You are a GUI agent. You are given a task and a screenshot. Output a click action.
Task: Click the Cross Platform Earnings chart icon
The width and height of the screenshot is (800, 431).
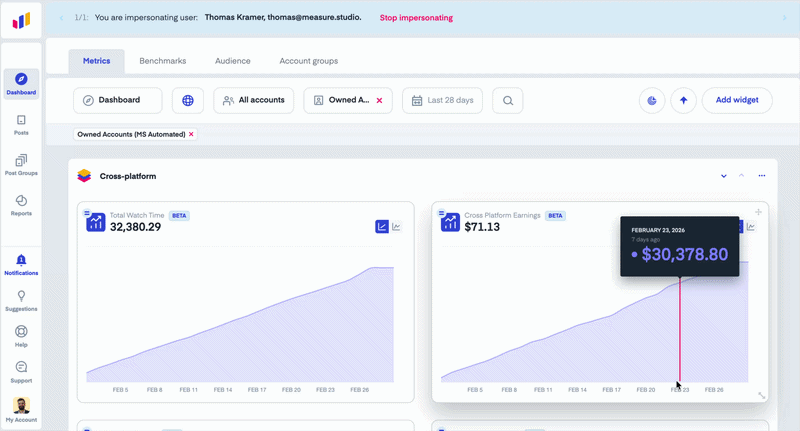point(450,222)
